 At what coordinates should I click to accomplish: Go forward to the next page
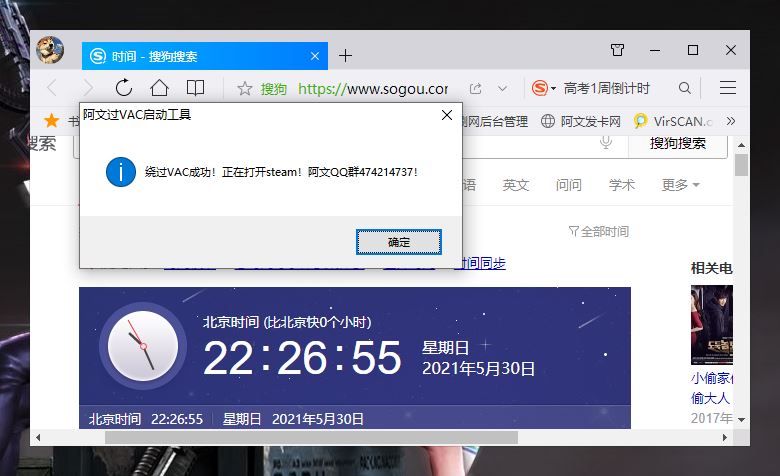(88, 88)
